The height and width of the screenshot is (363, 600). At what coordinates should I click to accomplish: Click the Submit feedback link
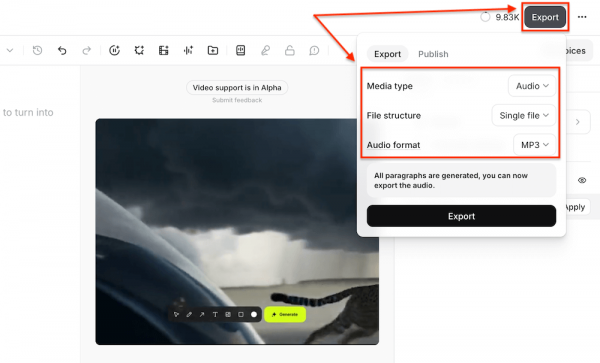click(237, 100)
